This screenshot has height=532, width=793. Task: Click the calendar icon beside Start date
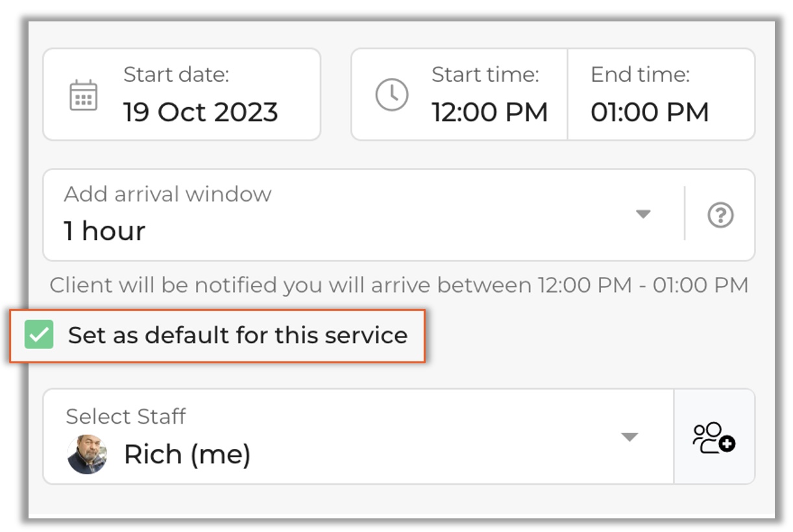83,95
